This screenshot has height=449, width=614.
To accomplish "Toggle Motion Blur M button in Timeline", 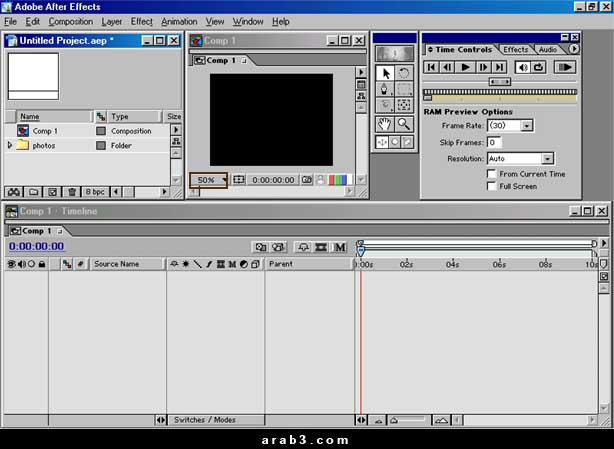I will click(x=340, y=247).
